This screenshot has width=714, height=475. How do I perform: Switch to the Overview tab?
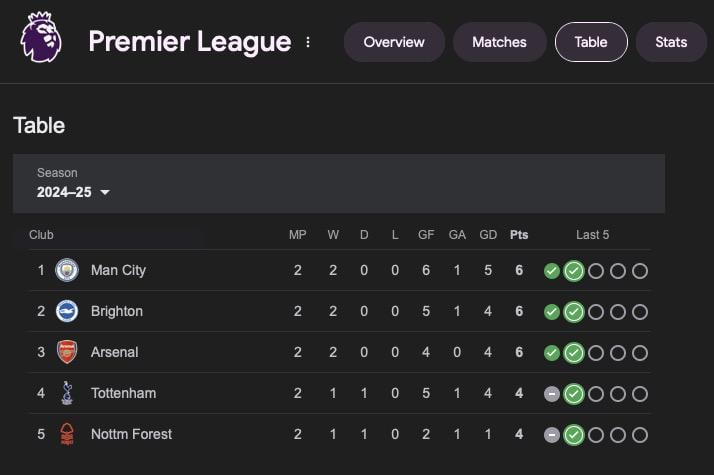click(x=394, y=42)
